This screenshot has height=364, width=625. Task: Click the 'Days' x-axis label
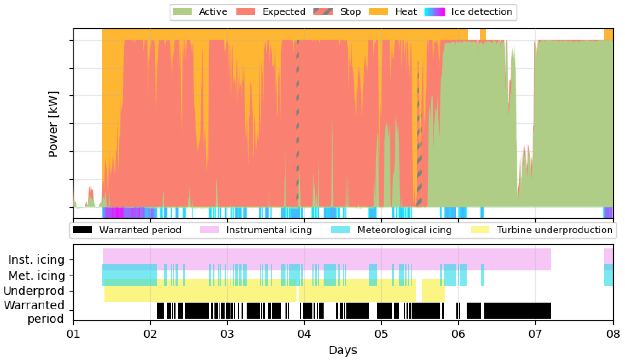(x=343, y=351)
